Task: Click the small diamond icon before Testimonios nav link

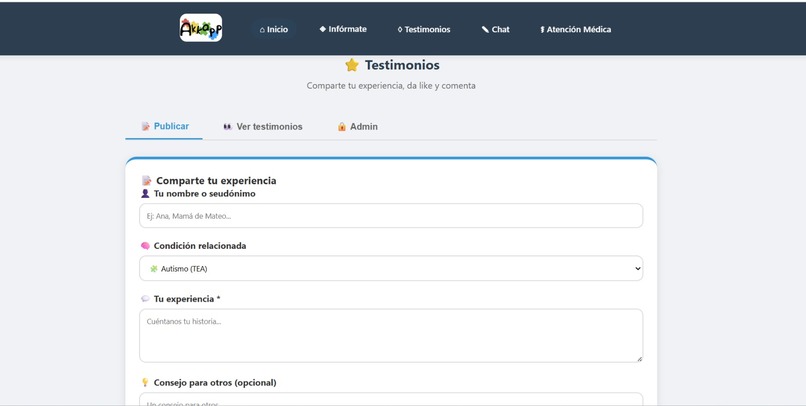Action: [400, 30]
